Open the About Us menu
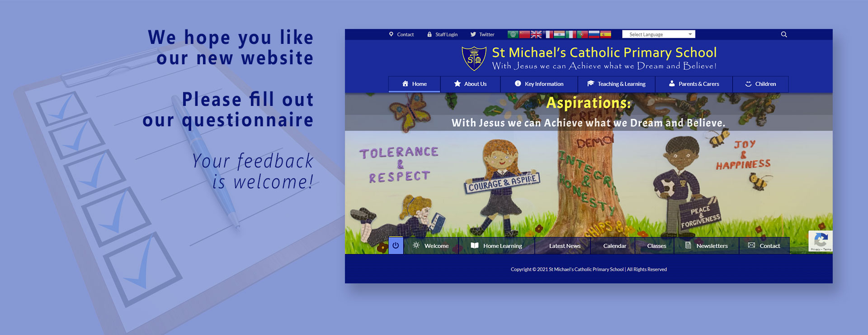Image resolution: width=868 pixels, height=335 pixels. (470, 84)
